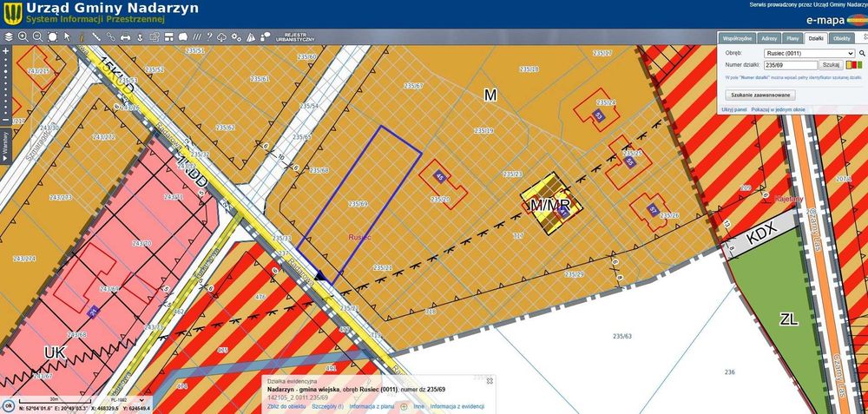Switch to the Współrzędne tab
Image resolution: width=868 pixels, height=414 pixels.
(737, 38)
